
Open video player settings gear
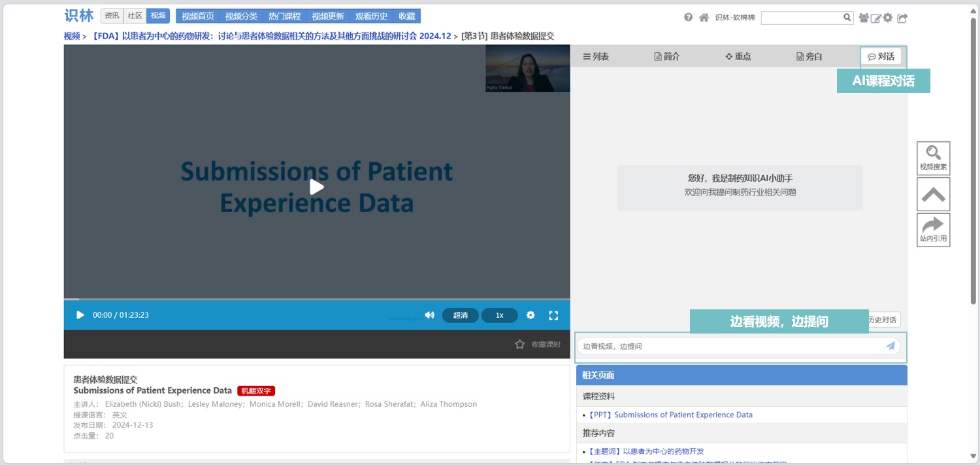click(x=531, y=315)
